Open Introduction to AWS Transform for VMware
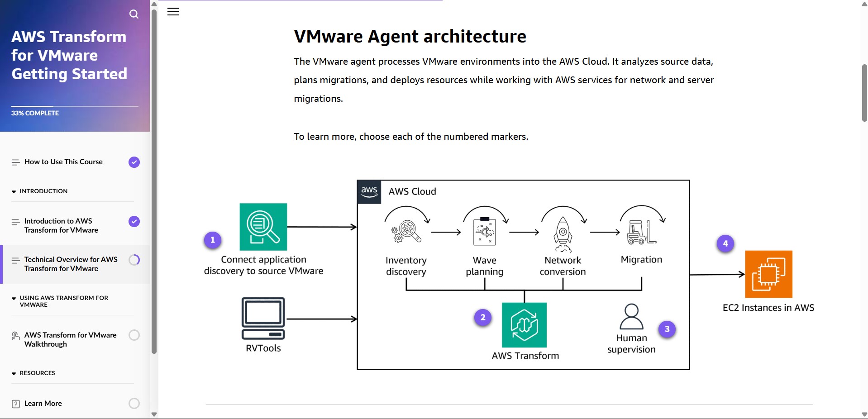 (58, 226)
